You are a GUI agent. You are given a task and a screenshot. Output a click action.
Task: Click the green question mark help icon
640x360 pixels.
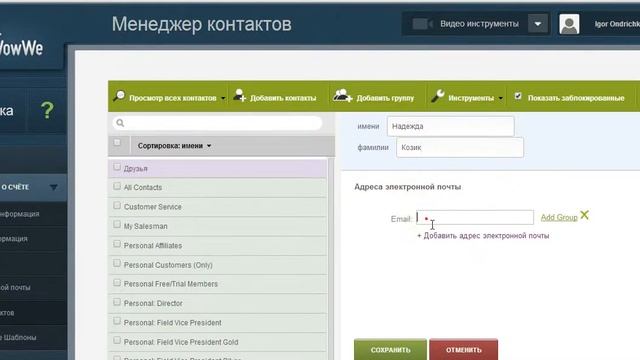47,110
